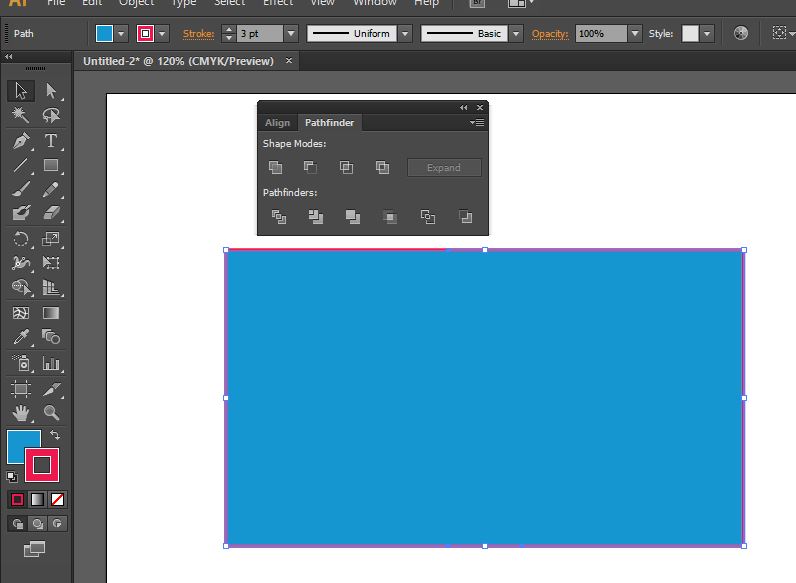
Task: Click the orange Stroke link
Action: coord(198,33)
